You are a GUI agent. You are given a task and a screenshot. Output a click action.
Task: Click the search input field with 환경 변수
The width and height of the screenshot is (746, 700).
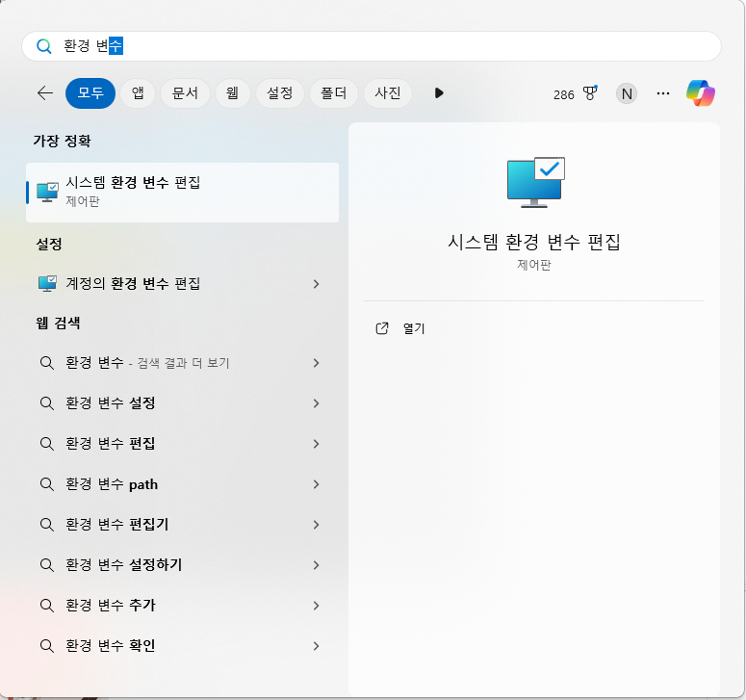[x=372, y=46]
